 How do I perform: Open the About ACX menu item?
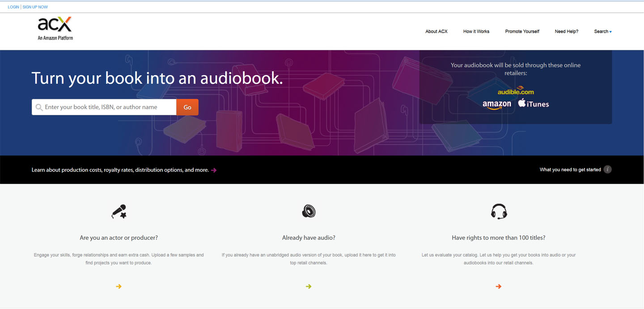click(436, 31)
